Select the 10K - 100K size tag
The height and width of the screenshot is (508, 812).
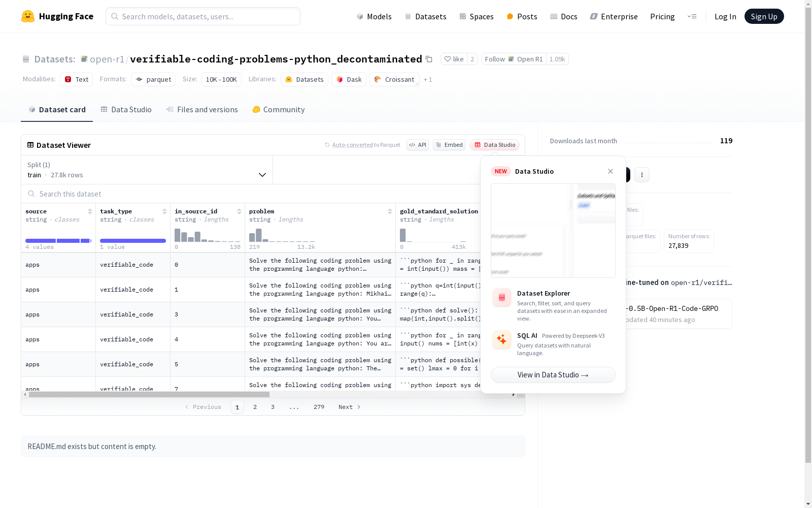(221, 79)
